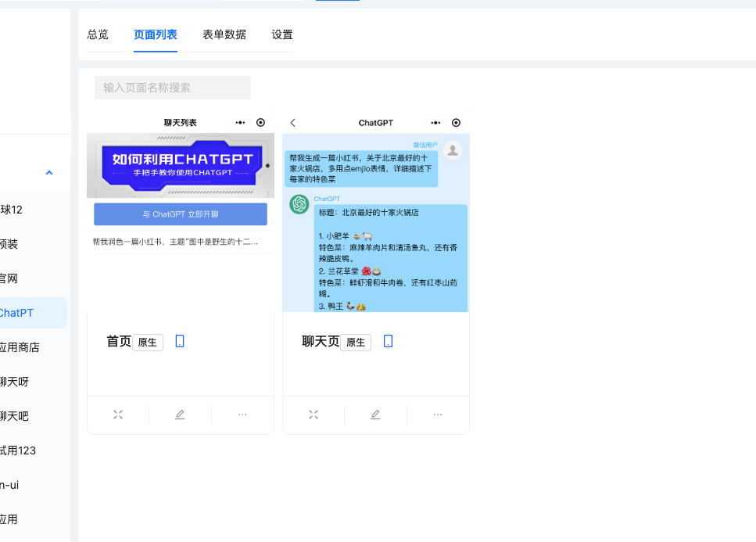Screen dimensions: 756x542
Task: Click the 首页 card title
Action: coord(119,342)
